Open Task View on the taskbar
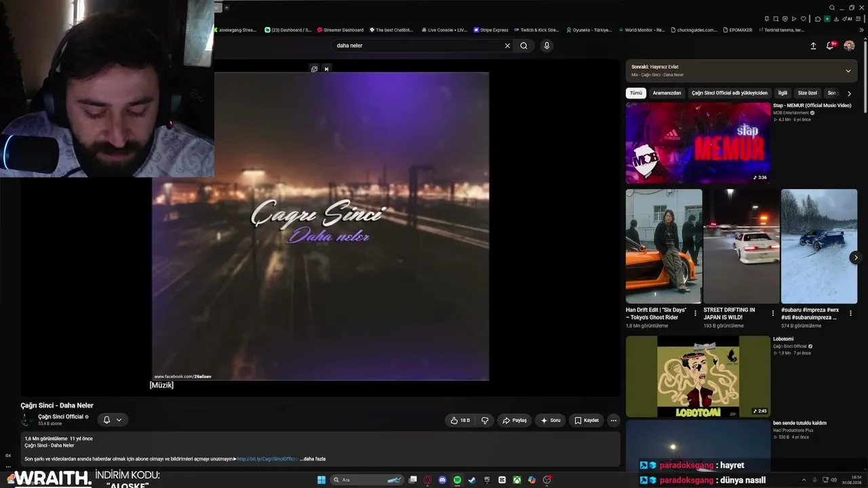 click(412, 480)
